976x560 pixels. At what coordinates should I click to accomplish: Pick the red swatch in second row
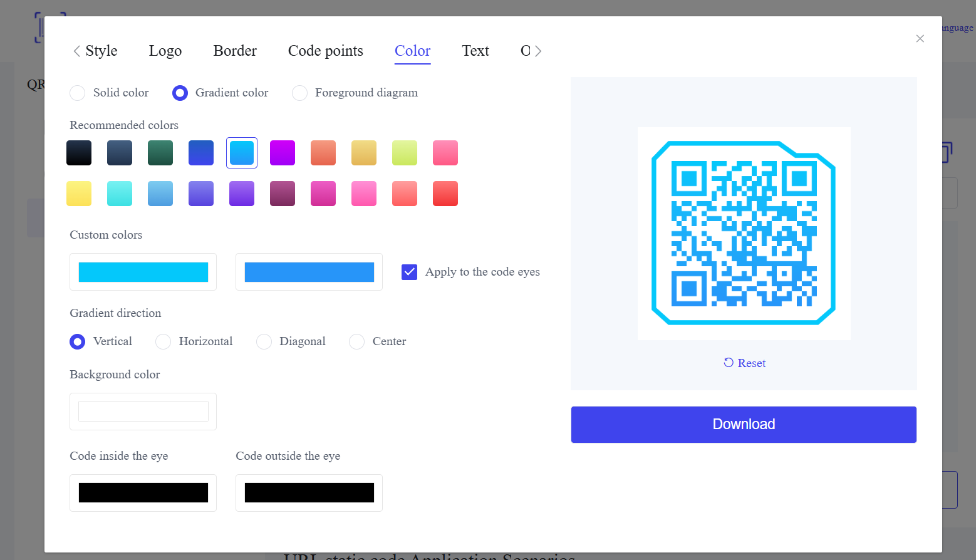point(445,194)
